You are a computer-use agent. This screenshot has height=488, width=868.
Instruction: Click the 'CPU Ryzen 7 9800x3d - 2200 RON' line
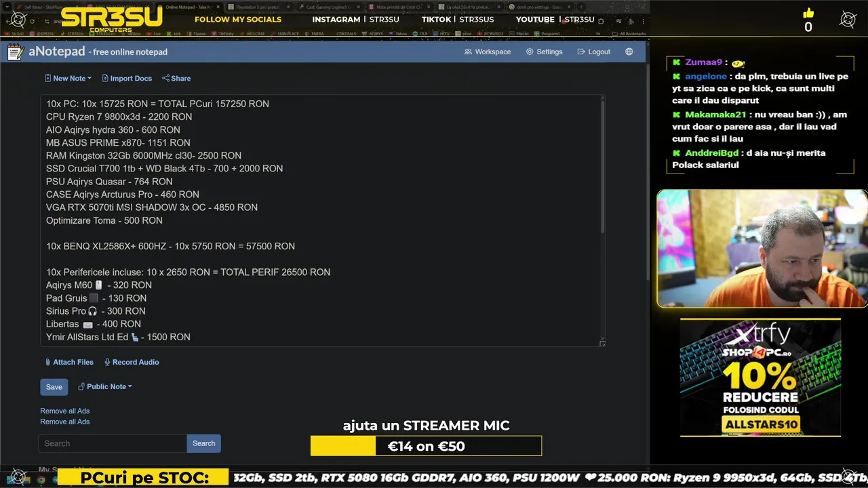(119, 117)
